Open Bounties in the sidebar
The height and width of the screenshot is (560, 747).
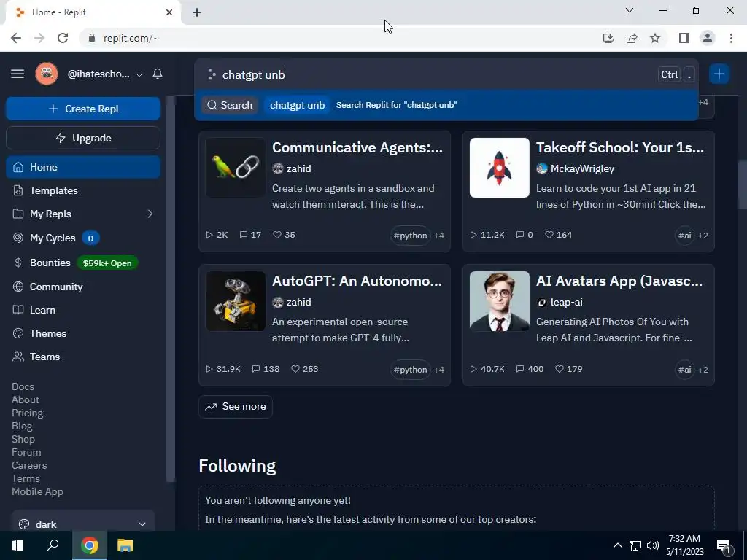tap(50, 262)
